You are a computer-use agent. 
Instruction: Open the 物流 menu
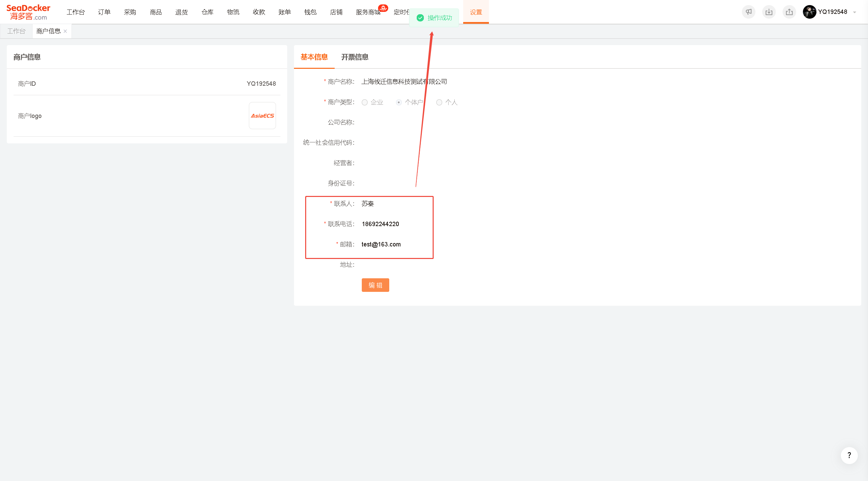click(233, 12)
